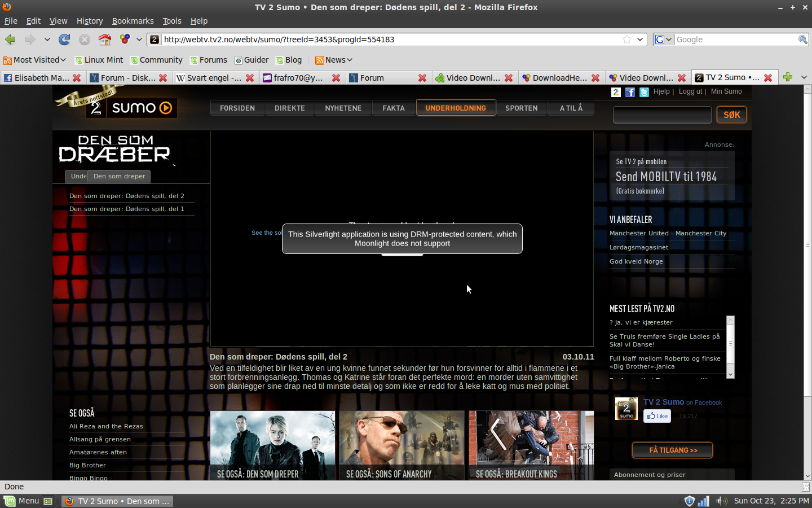The image size is (812, 508).
Task: Open the Tools menu
Action: point(172,21)
